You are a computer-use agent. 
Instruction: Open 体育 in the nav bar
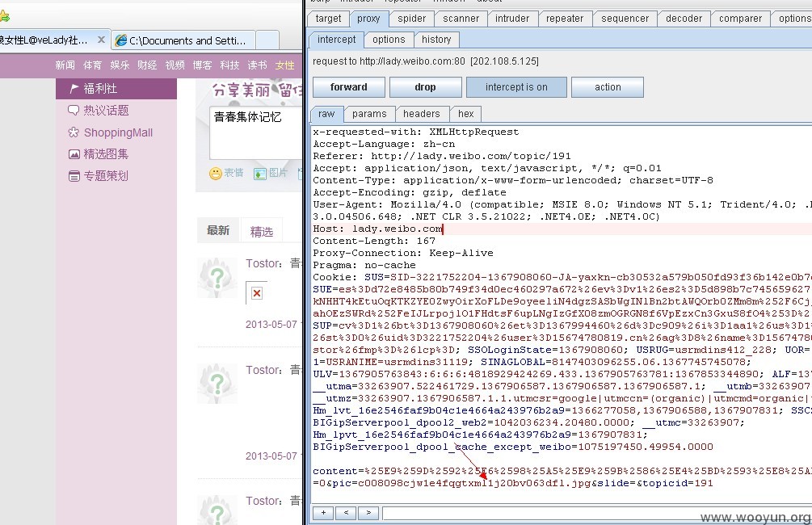(x=92, y=65)
